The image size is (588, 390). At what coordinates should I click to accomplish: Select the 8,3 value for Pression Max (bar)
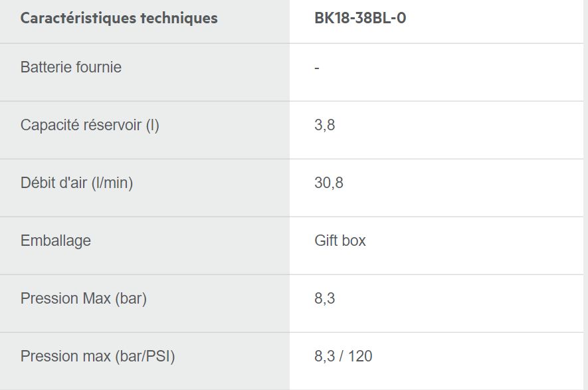324,298
